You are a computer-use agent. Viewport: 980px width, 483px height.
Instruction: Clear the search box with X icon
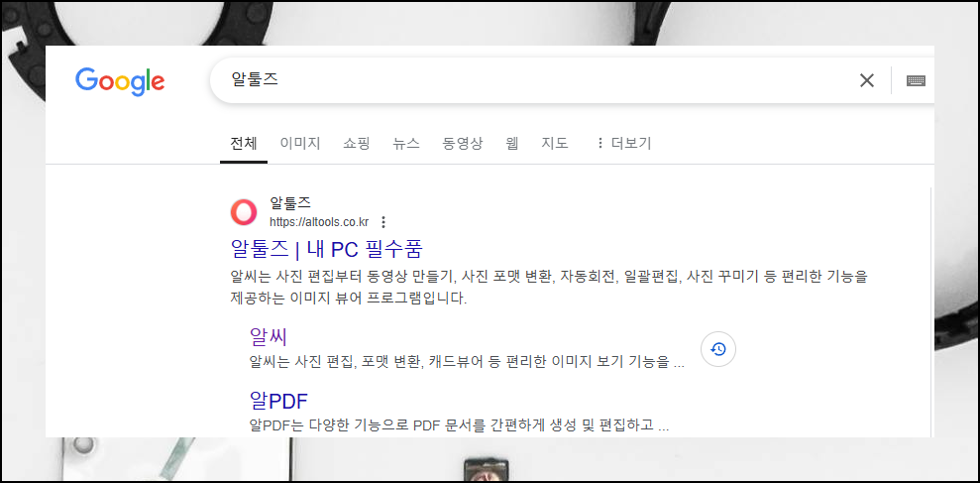[867, 80]
